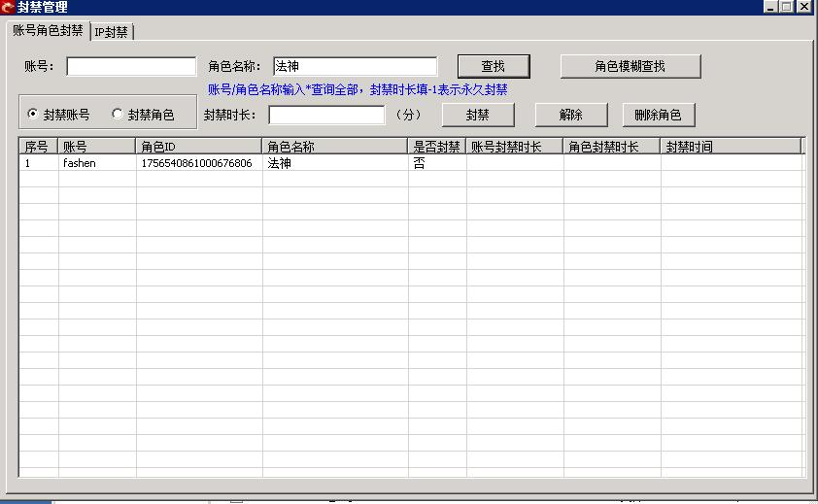The width and height of the screenshot is (818, 504).
Task: Focus the 账号 input field
Action: coord(131,66)
